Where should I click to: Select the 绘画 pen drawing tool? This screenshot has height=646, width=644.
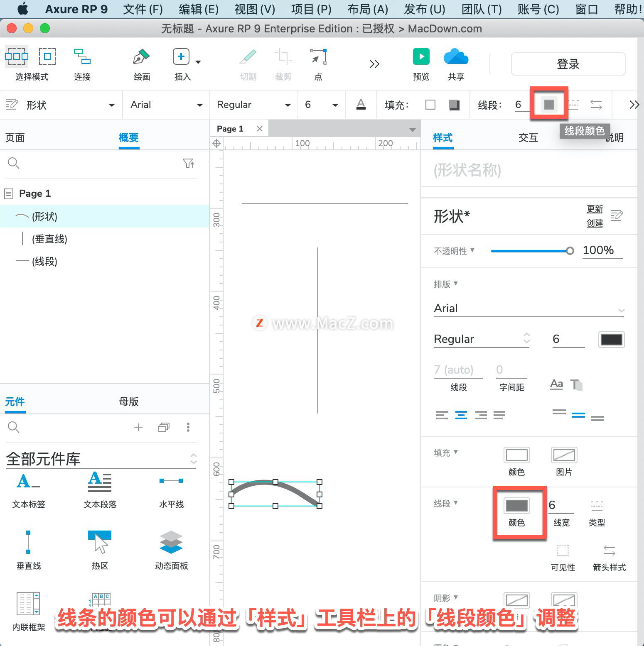point(141,56)
